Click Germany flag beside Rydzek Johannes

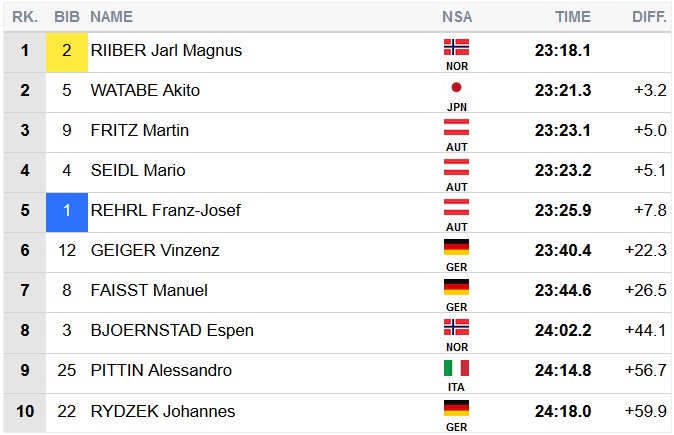456,407
